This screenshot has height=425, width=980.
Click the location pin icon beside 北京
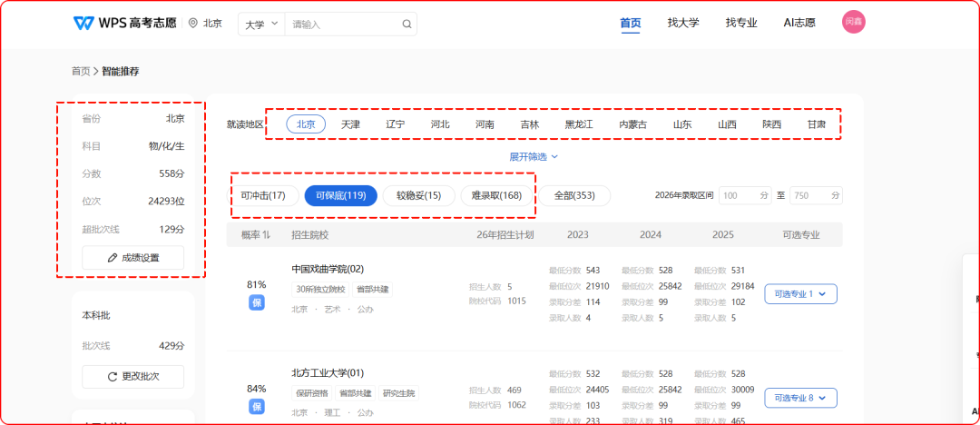click(x=192, y=24)
